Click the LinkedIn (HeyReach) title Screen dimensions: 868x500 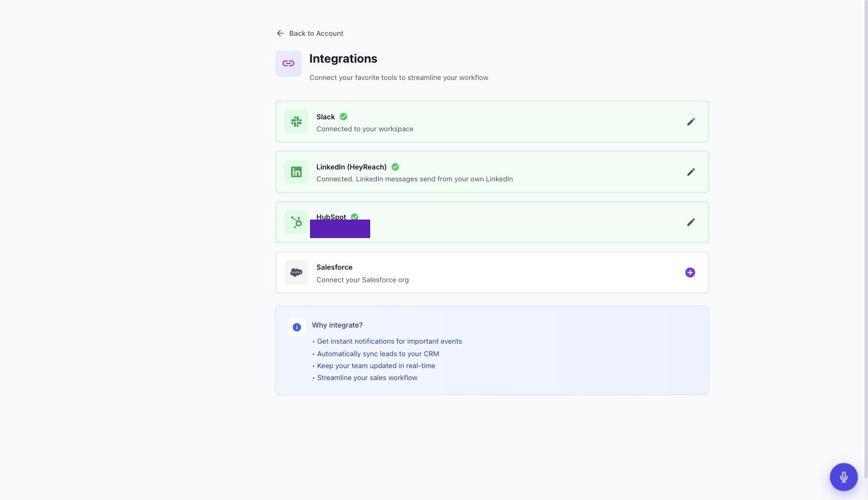352,167
